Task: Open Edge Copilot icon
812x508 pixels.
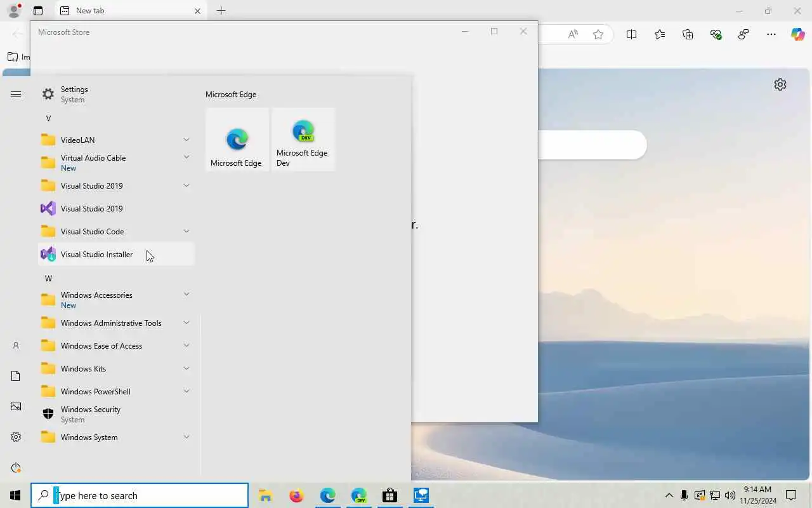Action: 797,34
